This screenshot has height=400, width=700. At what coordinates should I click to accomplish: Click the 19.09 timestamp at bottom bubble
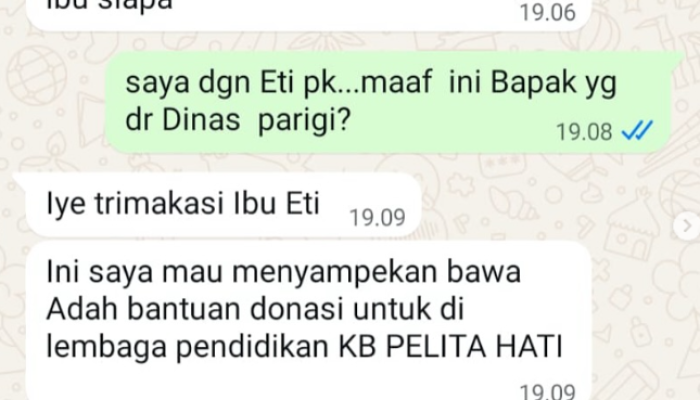[548, 392]
